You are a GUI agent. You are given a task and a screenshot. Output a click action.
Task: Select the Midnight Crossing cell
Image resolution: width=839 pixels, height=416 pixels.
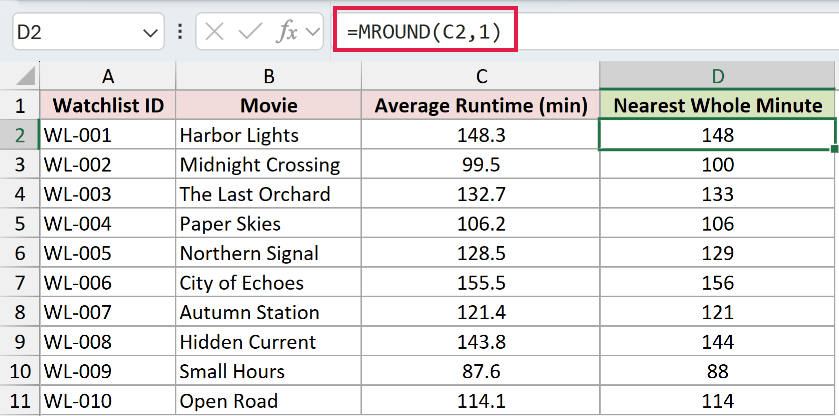coord(269,164)
